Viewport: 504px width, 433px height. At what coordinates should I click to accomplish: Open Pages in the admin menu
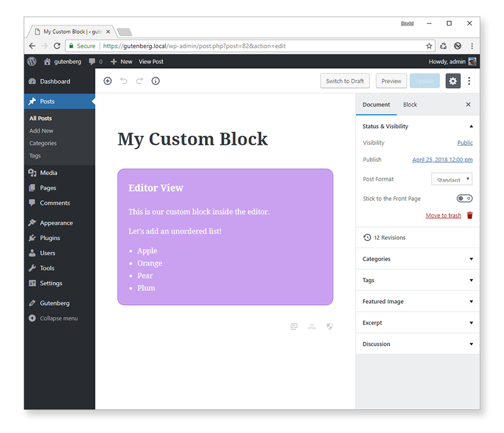tap(59, 188)
